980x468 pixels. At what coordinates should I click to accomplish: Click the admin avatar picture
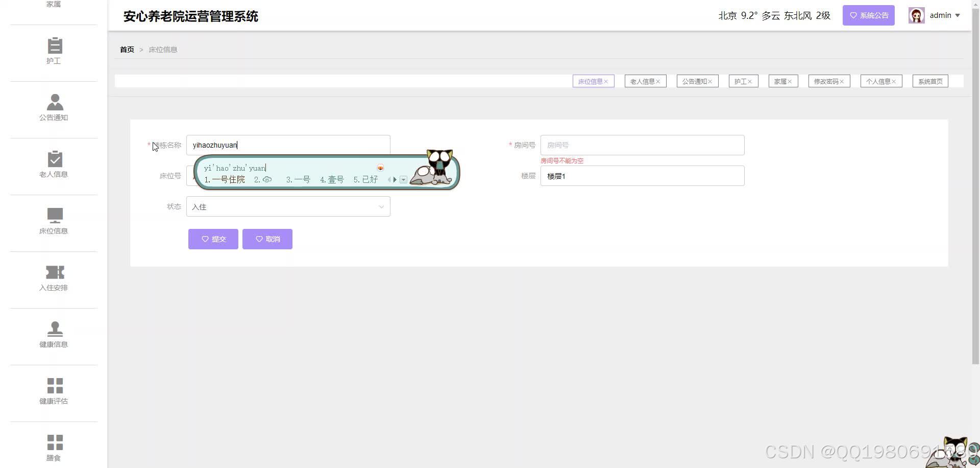[916, 15]
